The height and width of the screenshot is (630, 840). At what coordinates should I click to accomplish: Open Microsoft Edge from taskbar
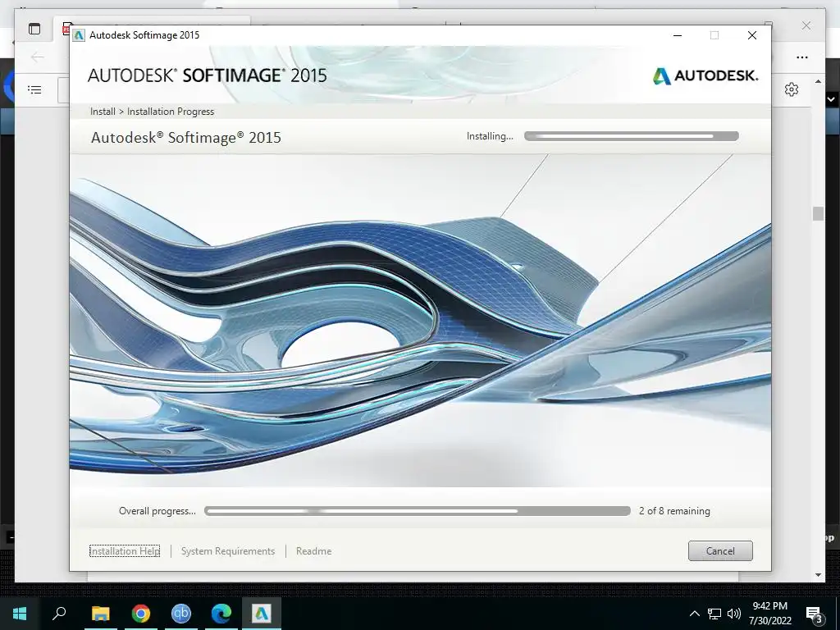tap(221, 614)
